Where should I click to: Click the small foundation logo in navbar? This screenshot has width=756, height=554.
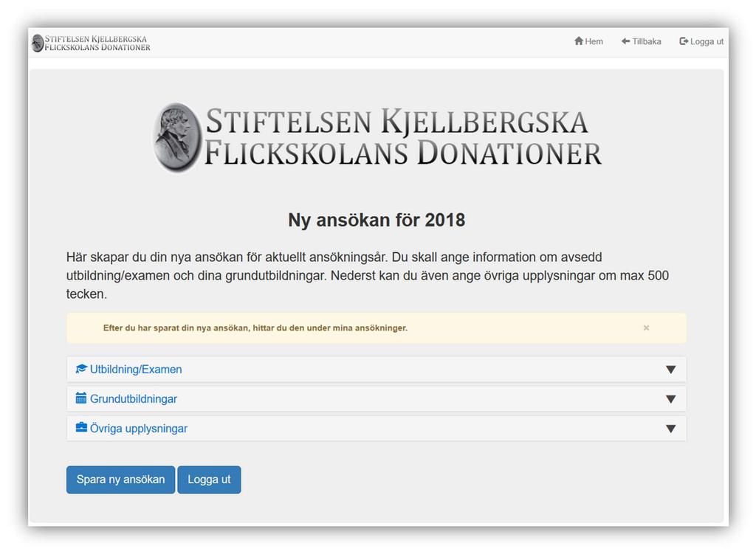[91, 43]
